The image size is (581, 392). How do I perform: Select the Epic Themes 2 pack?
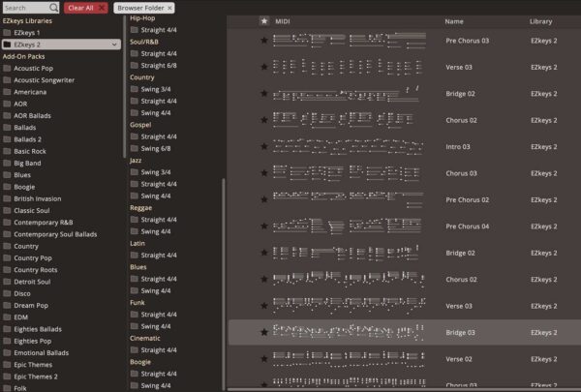[x=36, y=377]
